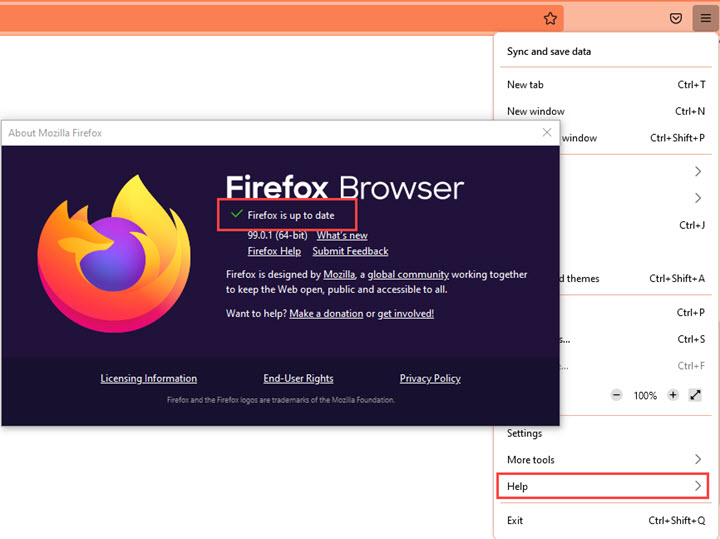Click the Firefox logo image
This screenshot has width=720, height=539.
pyautogui.click(x=114, y=253)
